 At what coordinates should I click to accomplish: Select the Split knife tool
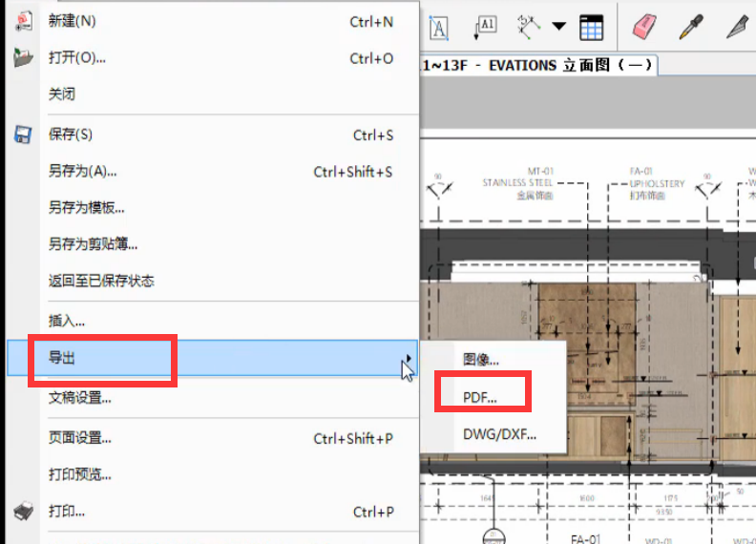[736, 27]
